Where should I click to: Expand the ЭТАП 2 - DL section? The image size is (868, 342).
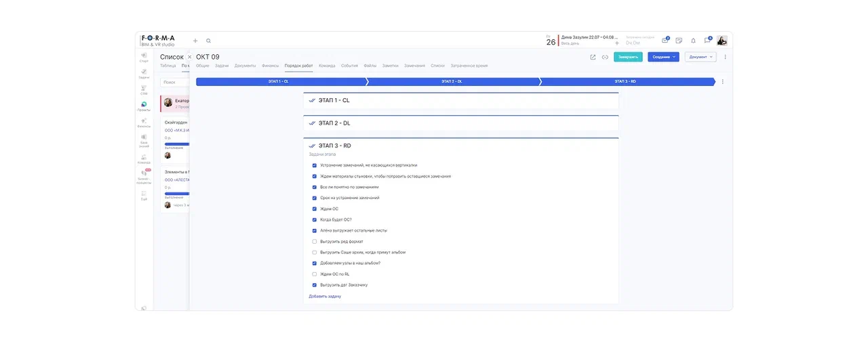click(461, 123)
